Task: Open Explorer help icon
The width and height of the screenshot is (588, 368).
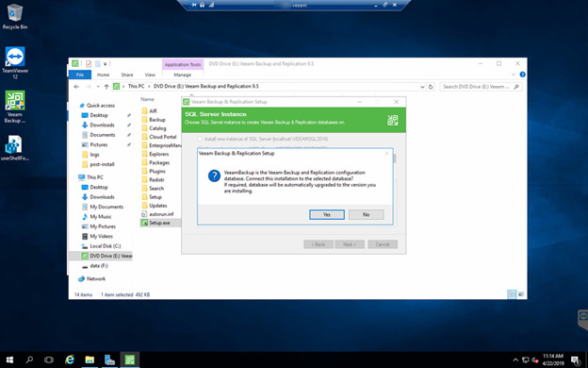Action: pyautogui.click(x=522, y=75)
